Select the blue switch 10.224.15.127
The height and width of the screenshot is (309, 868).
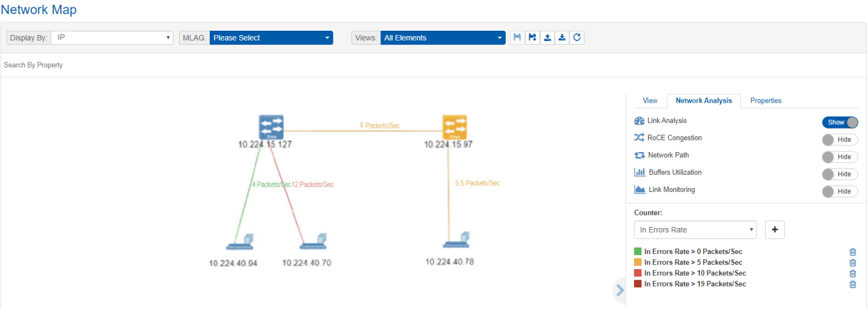(271, 127)
